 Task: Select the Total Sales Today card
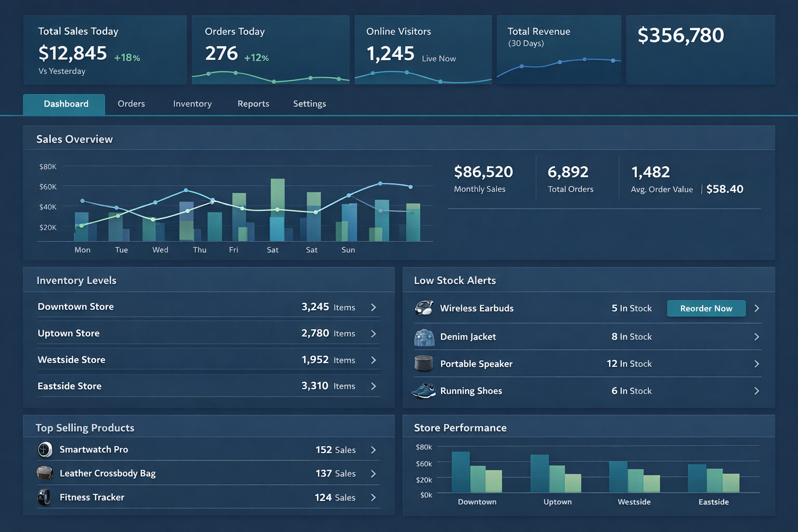coord(104,50)
